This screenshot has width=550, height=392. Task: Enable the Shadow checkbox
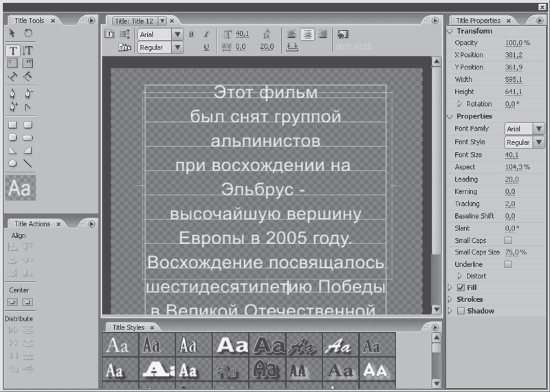click(x=461, y=311)
